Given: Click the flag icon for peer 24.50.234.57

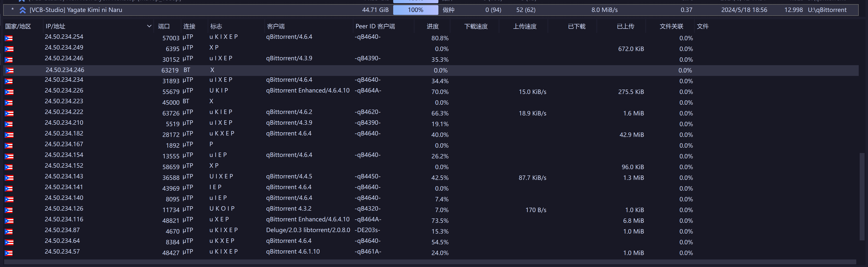Looking at the screenshot, I should coord(9,253).
